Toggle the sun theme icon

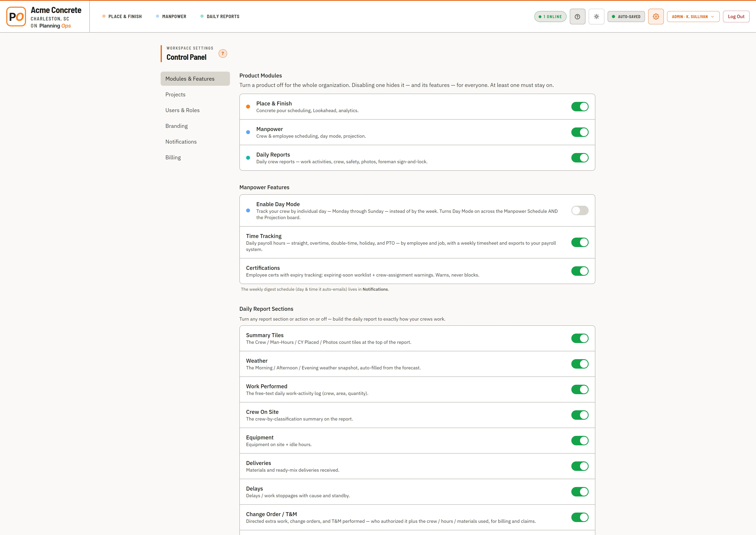click(596, 17)
